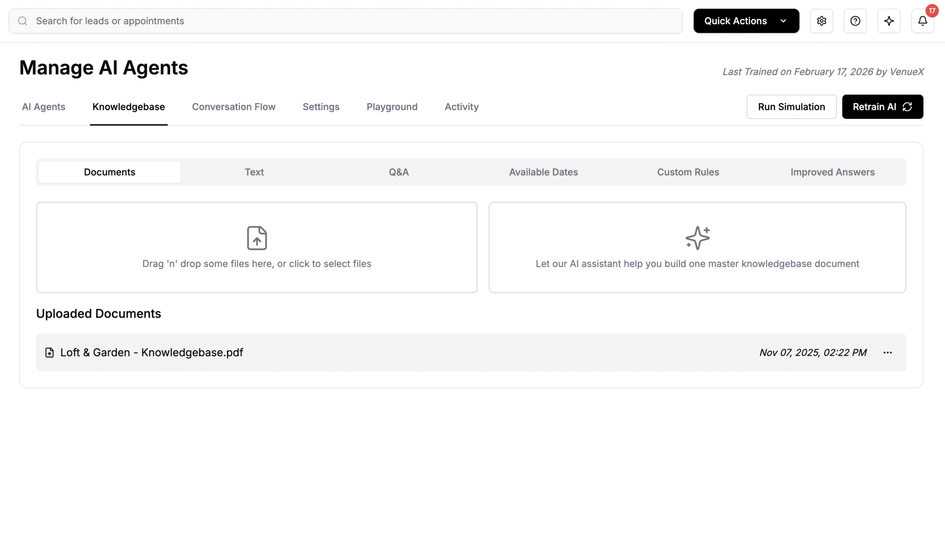The height and width of the screenshot is (560, 945).
Task: Select the Improved Answers sub-tab
Action: 832,172
